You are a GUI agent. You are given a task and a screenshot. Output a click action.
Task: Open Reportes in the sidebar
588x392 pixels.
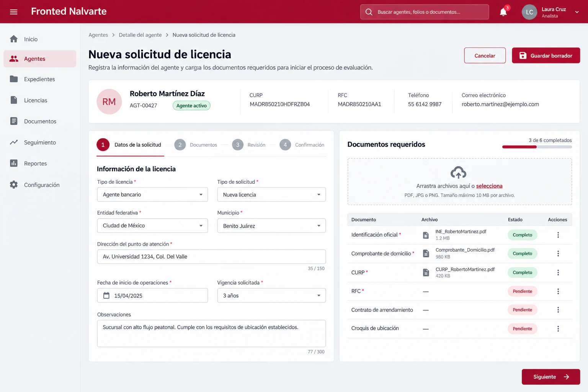click(x=40, y=163)
